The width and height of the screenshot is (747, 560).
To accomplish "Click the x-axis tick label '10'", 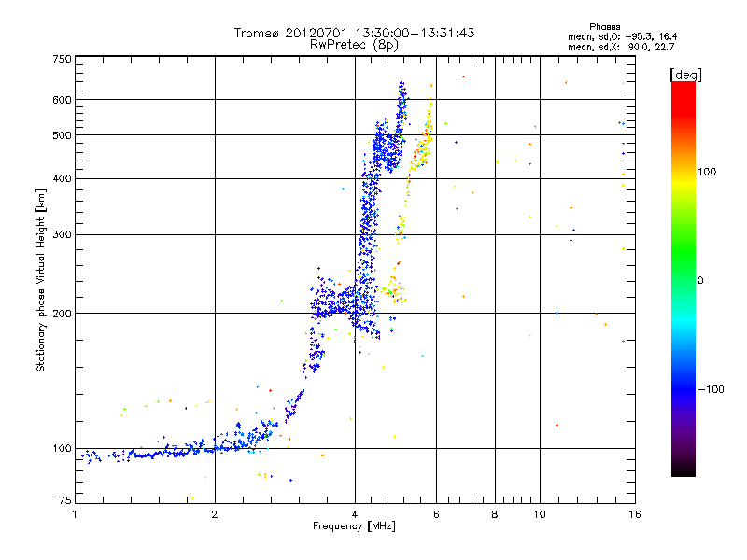I will point(540,514).
